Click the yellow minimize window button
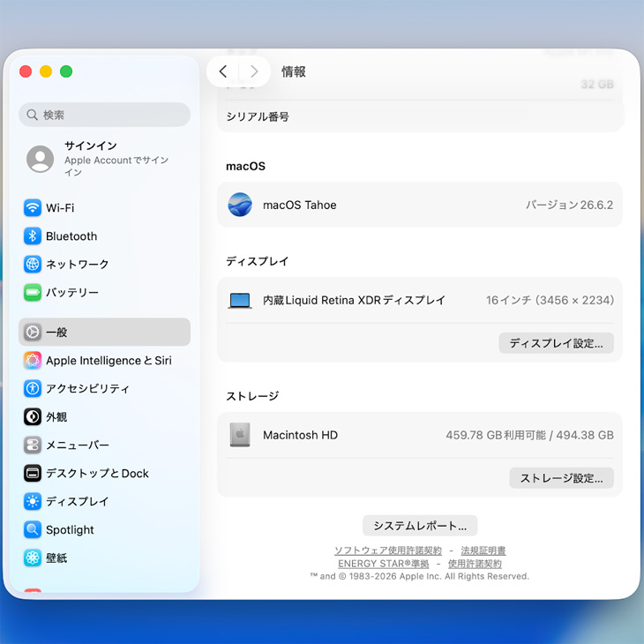The height and width of the screenshot is (644, 644). [x=46, y=71]
